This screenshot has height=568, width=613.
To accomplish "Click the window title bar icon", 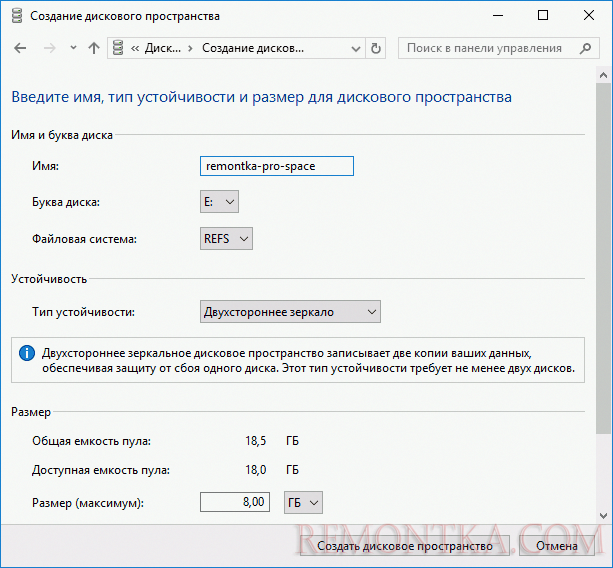I will pyautogui.click(x=17, y=16).
